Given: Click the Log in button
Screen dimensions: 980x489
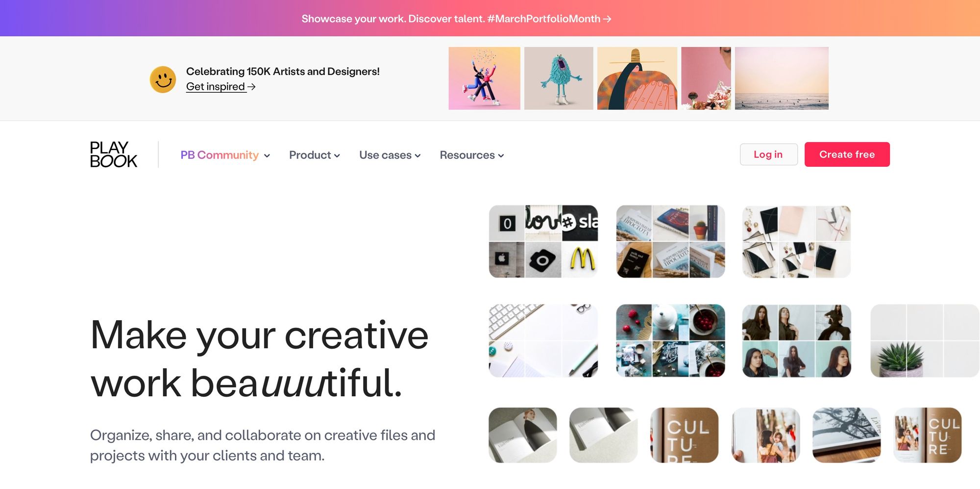Looking at the screenshot, I should (768, 154).
